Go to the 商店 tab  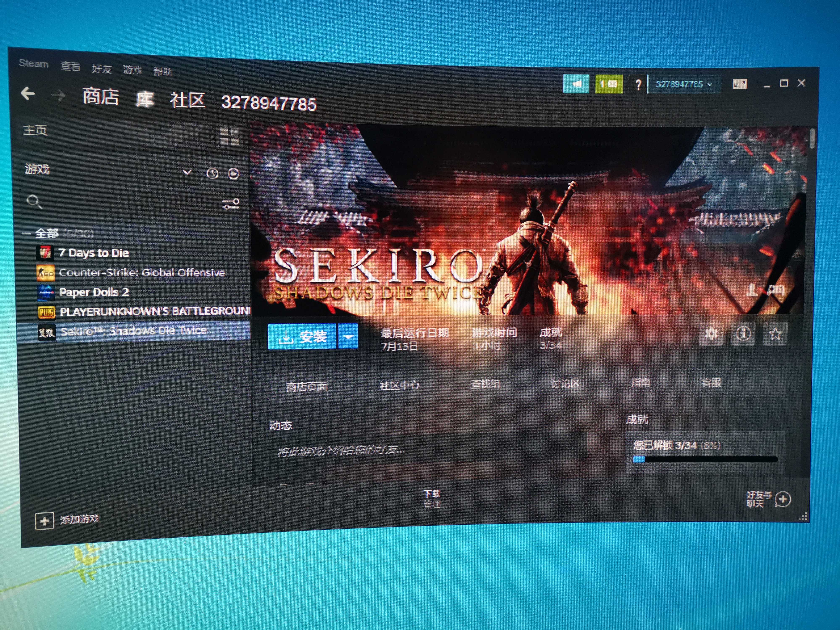point(100,96)
